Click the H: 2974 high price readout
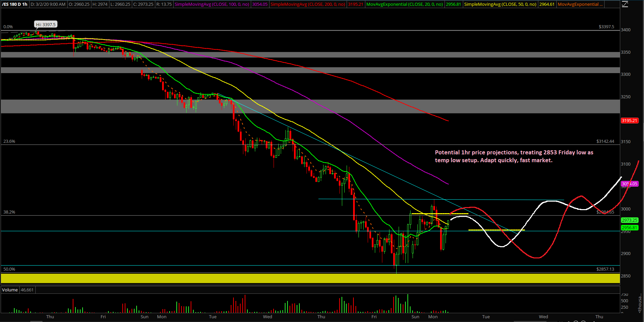This screenshot has width=644, height=322. point(100,4)
